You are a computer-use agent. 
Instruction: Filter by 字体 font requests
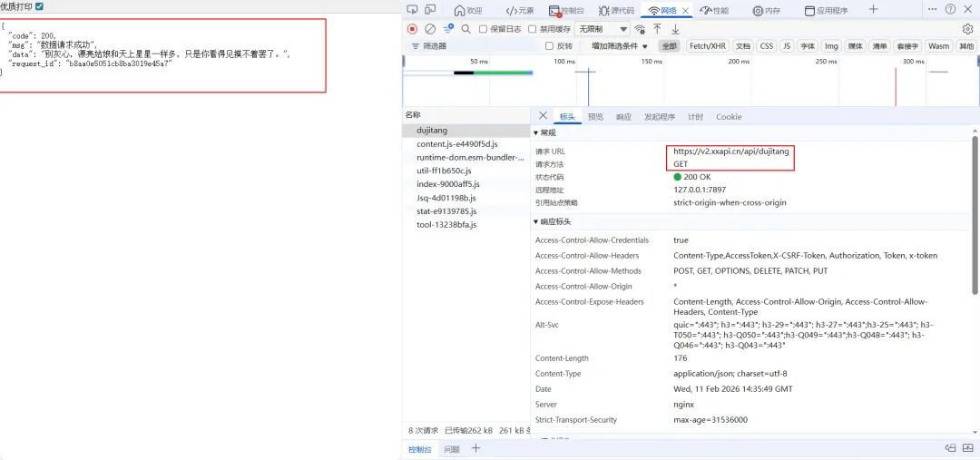[x=808, y=46]
